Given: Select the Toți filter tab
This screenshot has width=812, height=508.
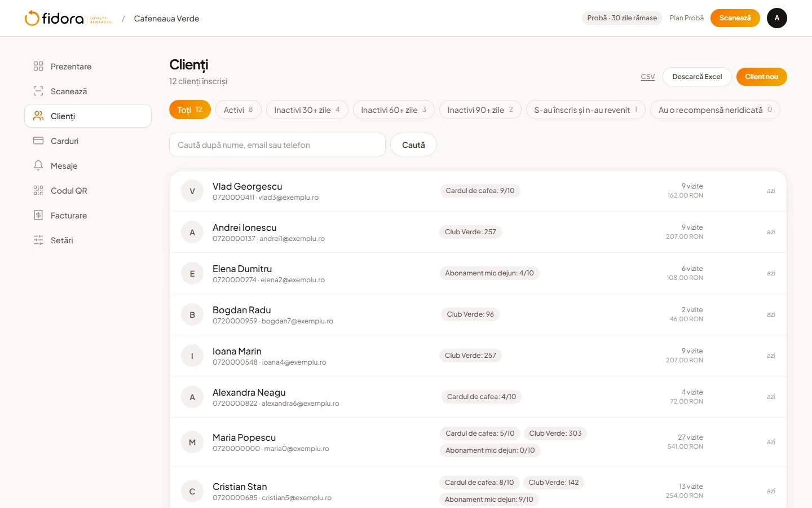Looking at the screenshot, I should click(190, 110).
